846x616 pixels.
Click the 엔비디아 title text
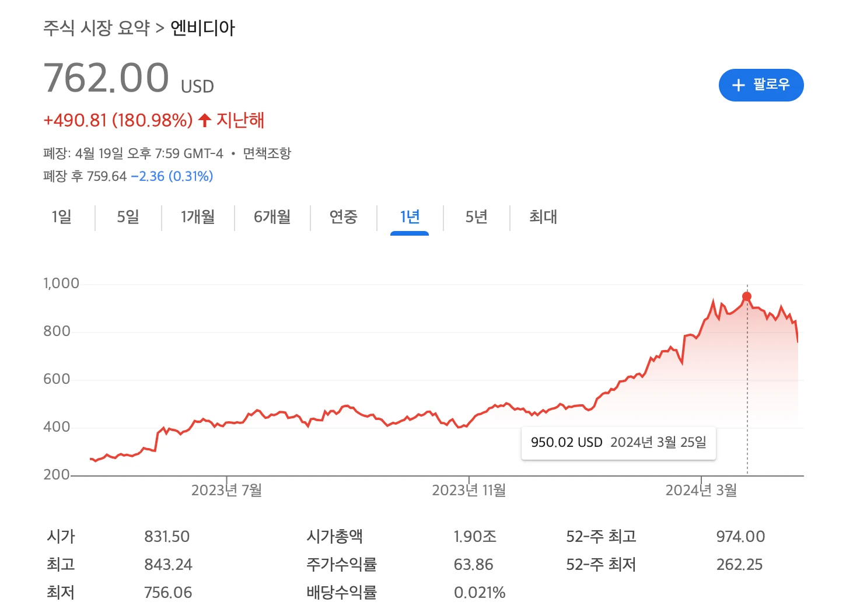pyautogui.click(x=202, y=28)
